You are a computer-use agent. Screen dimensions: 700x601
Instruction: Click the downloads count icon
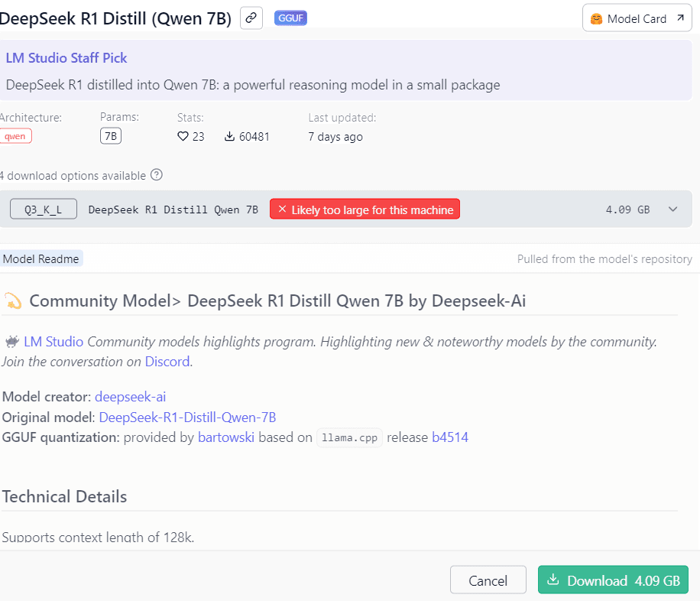pyautogui.click(x=229, y=136)
